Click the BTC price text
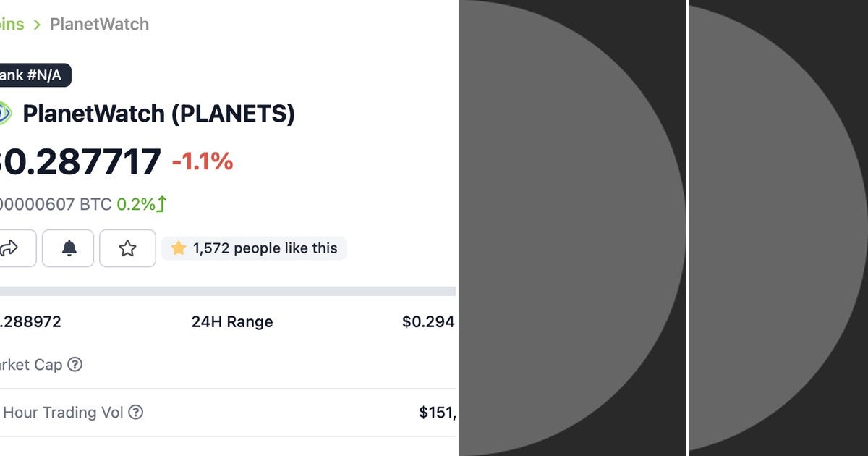This screenshot has width=868, height=456. point(55,204)
